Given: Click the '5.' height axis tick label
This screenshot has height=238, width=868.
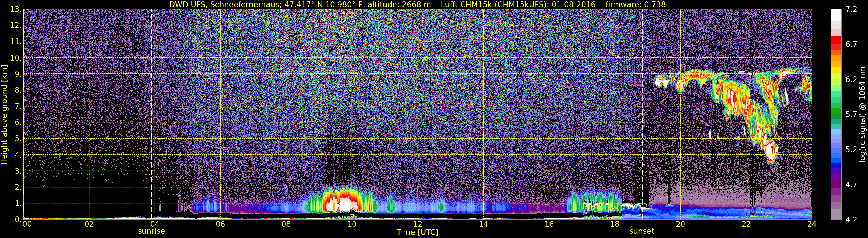Looking at the screenshot, I should click(x=18, y=139).
